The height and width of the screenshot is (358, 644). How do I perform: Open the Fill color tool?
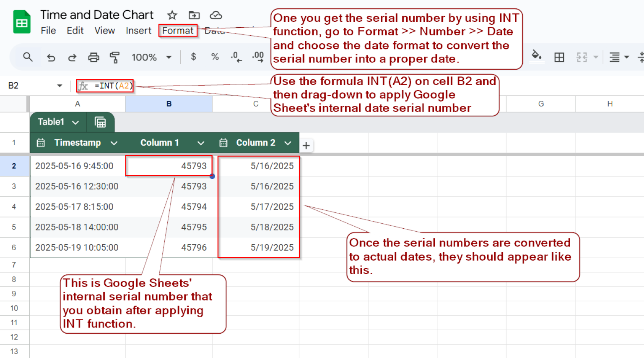point(537,57)
